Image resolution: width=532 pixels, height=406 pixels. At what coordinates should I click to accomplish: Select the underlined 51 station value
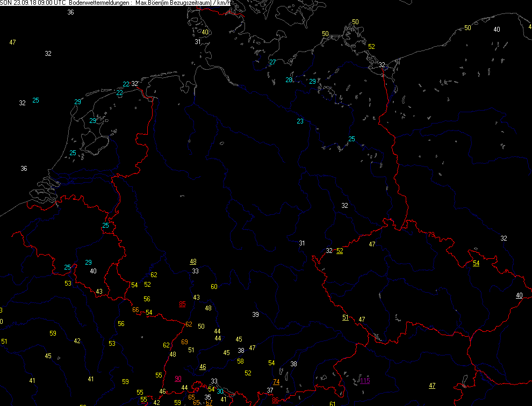pyautogui.click(x=345, y=317)
